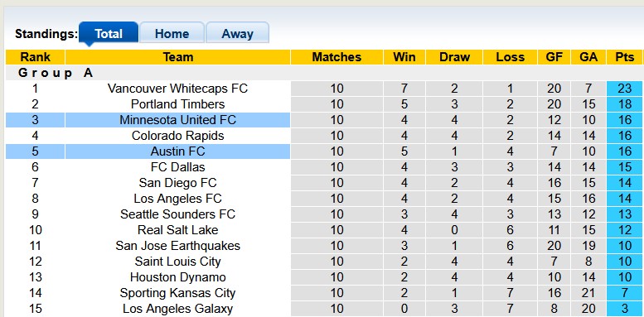644x317 pixels.
Task: Click the San Jose Earthquakes entry
Action: pos(178,246)
